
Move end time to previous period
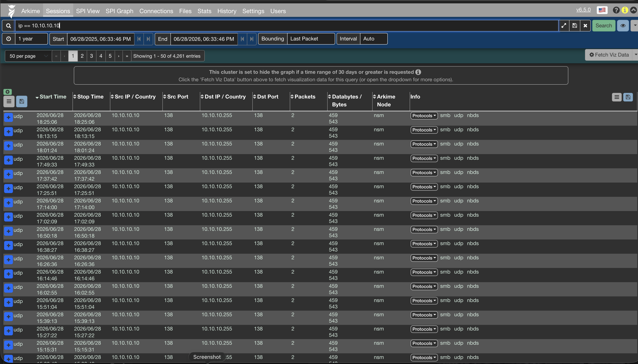[x=242, y=39]
